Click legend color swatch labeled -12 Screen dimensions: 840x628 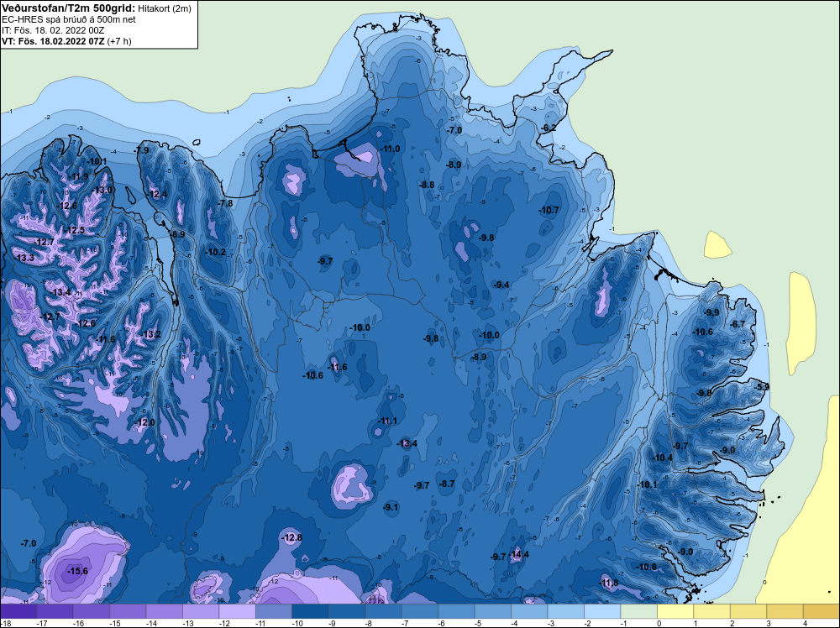tap(237, 611)
